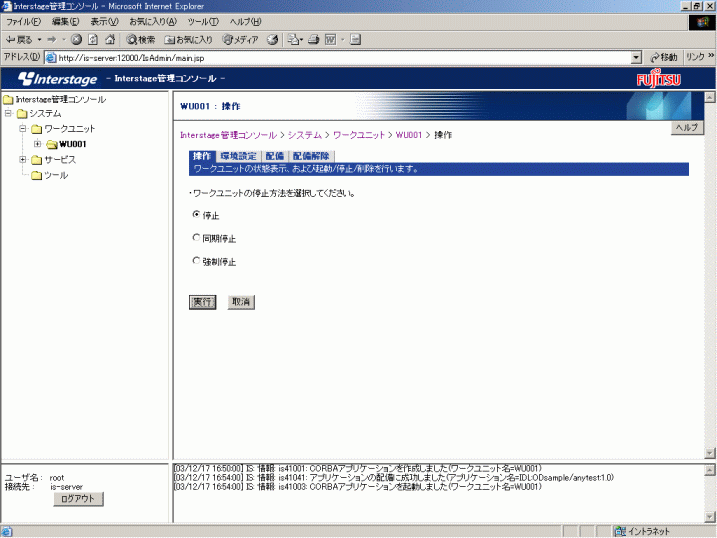Click the Stop loading toolbar icon
The image size is (717, 538).
pos(76,40)
